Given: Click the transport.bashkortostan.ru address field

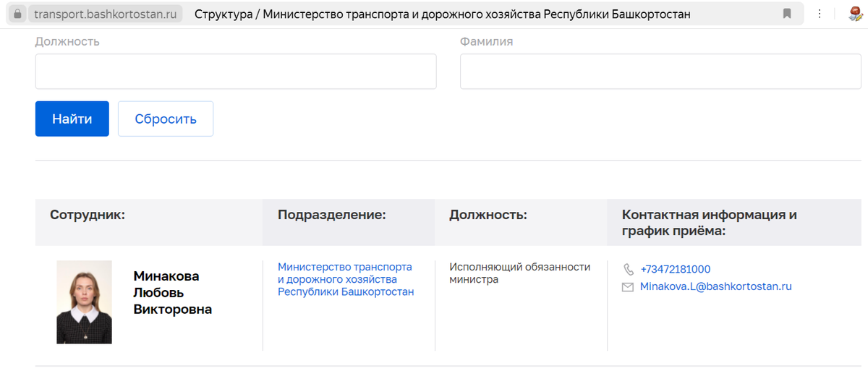Looking at the screenshot, I should coord(106,14).
